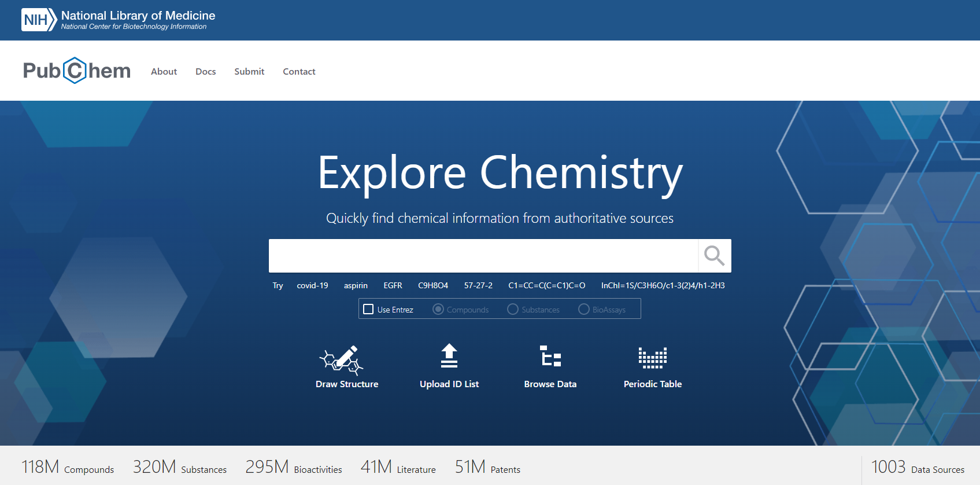Open the Browse Data tree icon
980x485 pixels.
[550, 356]
